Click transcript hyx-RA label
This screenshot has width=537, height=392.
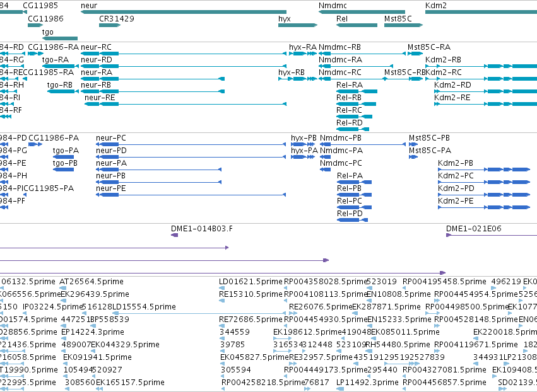coord(303,47)
